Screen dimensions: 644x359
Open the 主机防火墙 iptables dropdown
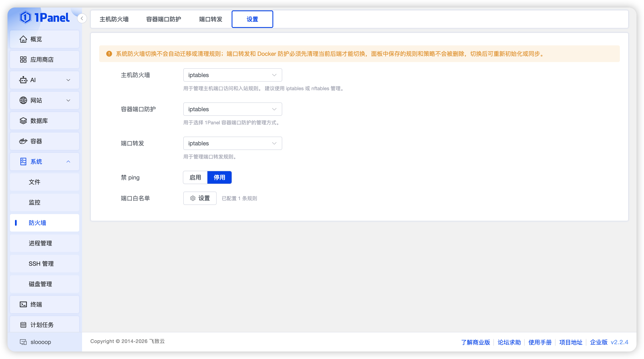pyautogui.click(x=232, y=75)
